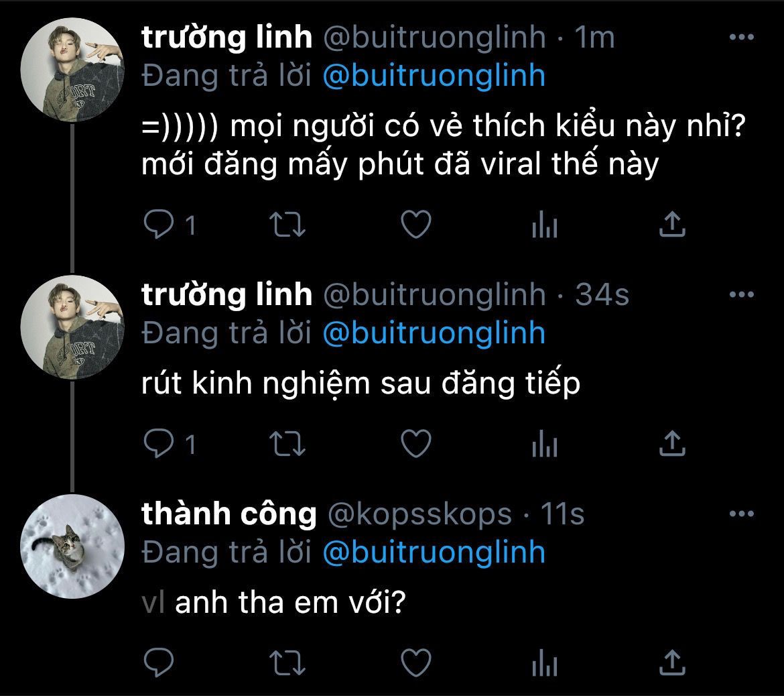The height and width of the screenshot is (696, 784).
Task: Reply to the 'mọi người có vẻ thích' tweet
Action: point(159,225)
